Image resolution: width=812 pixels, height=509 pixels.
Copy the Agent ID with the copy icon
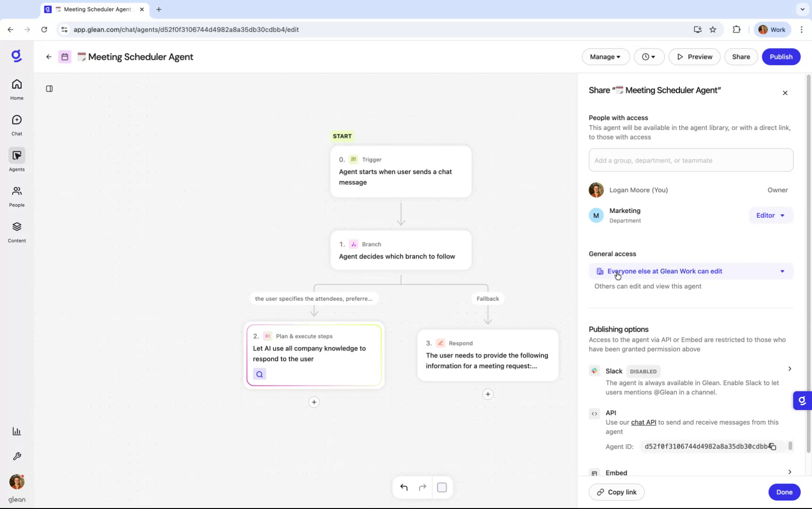pos(772,446)
